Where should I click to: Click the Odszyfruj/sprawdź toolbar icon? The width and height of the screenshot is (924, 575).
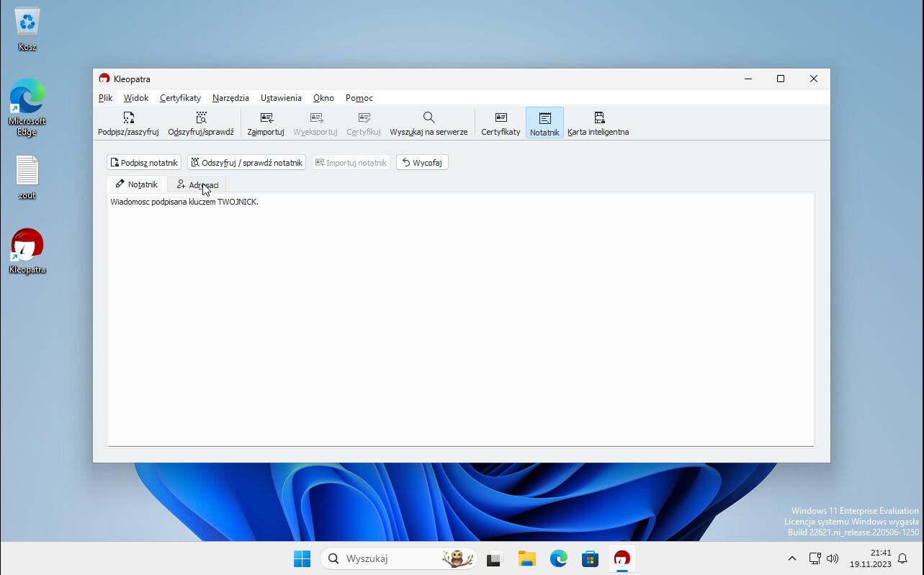(x=201, y=123)
